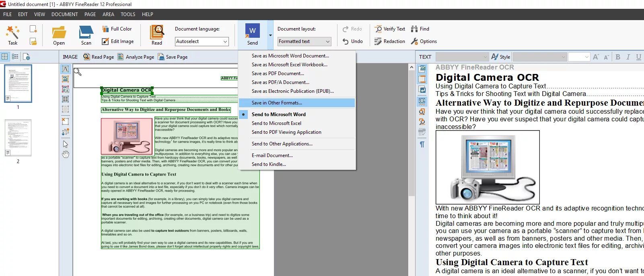
Task: Select the Draw Text Area tool
Action: click(66, 69)
